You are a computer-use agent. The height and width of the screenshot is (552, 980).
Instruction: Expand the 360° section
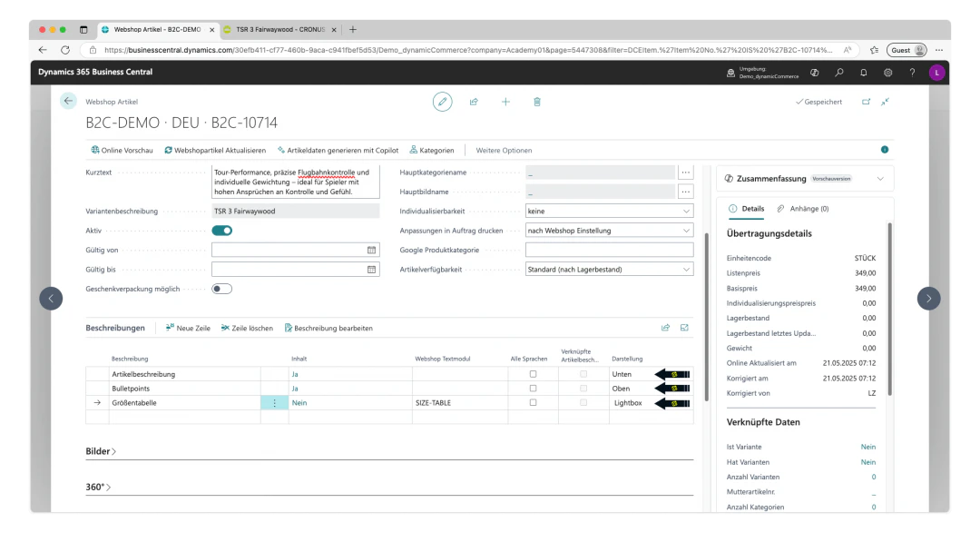98,487
